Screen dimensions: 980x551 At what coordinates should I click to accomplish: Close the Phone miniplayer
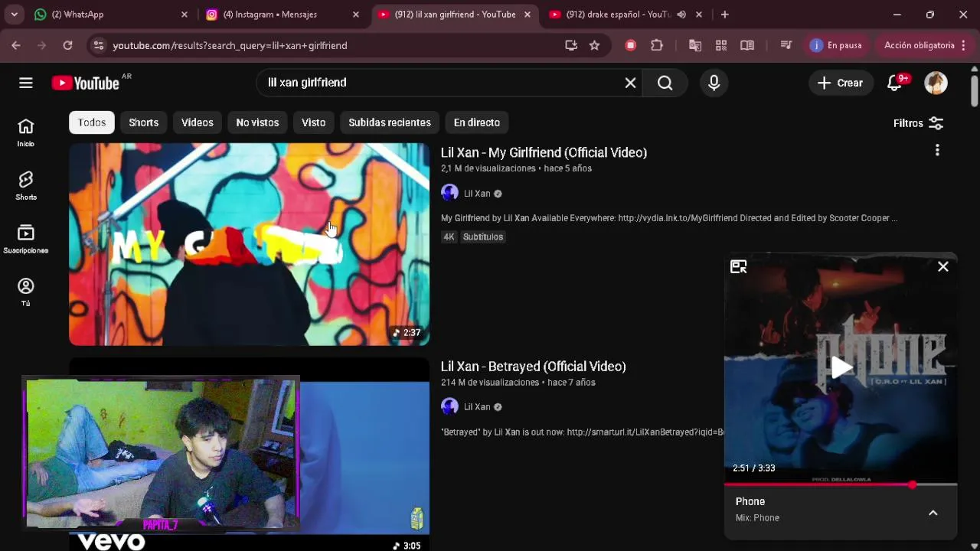point(943,266)
